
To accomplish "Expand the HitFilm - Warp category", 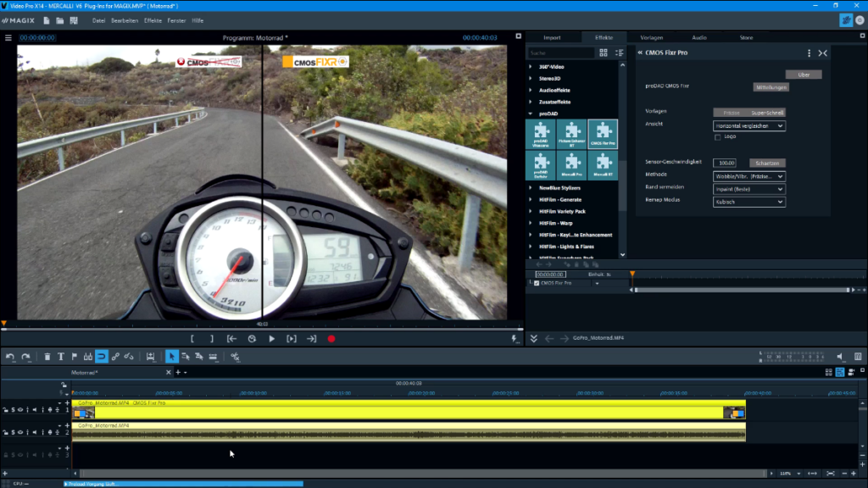I will pyautogui.click(x=531, y=223).
